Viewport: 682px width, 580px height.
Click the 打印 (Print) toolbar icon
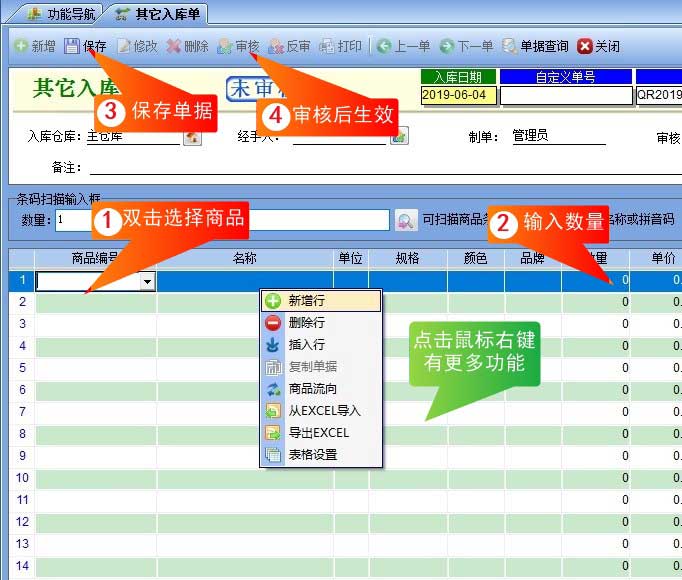(x=327, y=46)
